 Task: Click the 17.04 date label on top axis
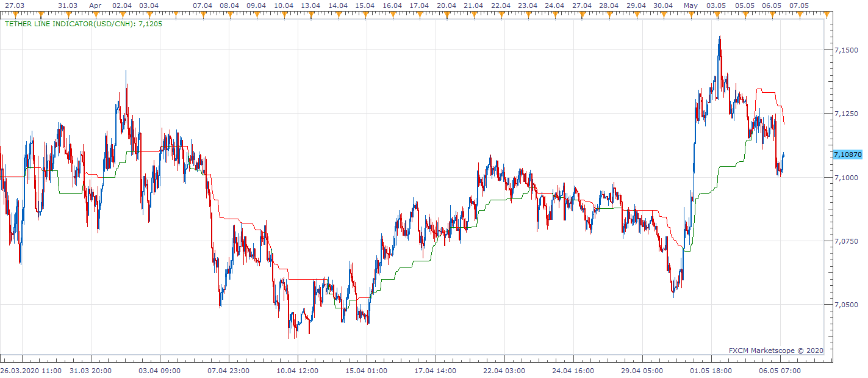pyautogui.click(x=418, y=5)
